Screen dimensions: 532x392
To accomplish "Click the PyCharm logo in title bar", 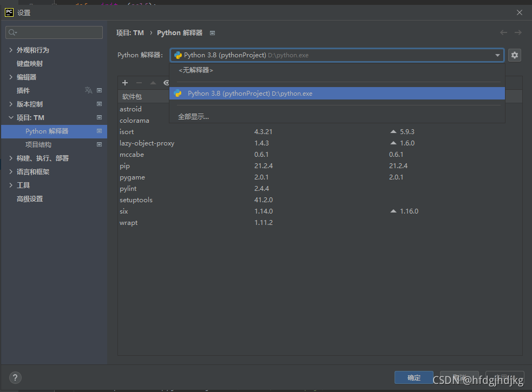I will point(9,12).
